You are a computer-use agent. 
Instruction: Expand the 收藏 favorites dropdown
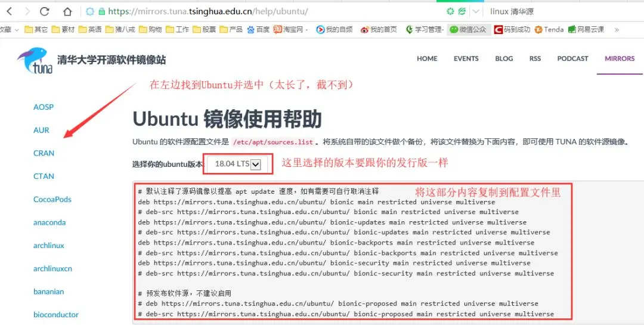10,30
